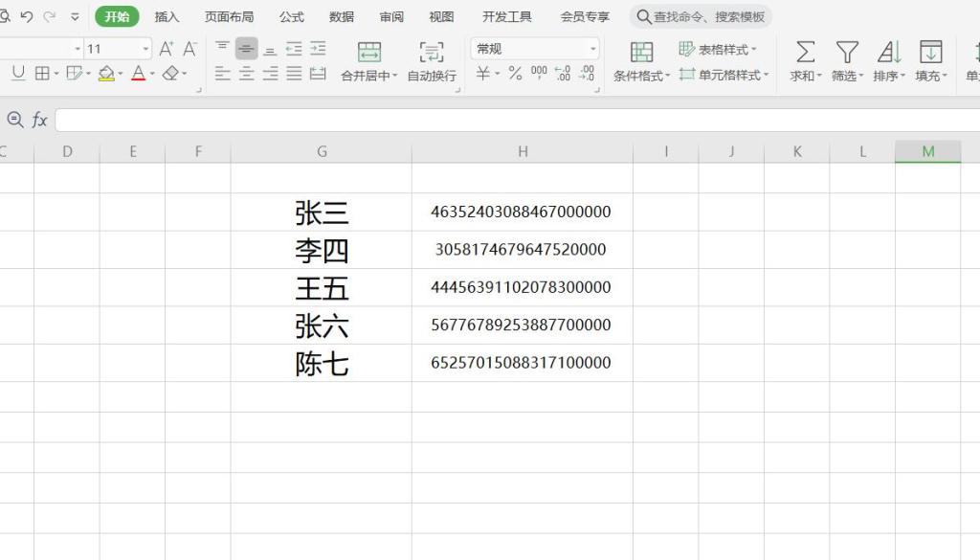Toggle the Wrap Text (自动换行) button

click(432, 61)
